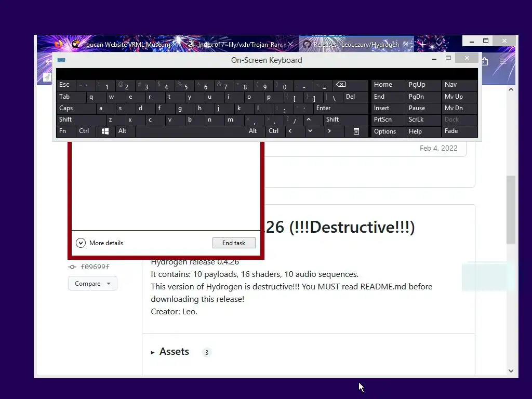Tap the left arrow key
The height and width of the screenshot is (399, 532).
290,131
